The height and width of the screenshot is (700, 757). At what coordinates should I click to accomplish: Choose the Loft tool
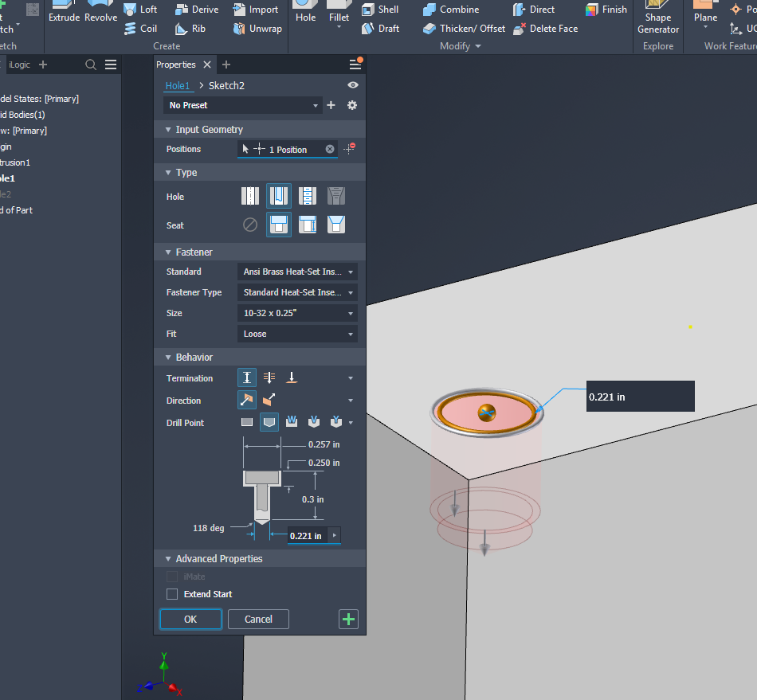[140, 10]
